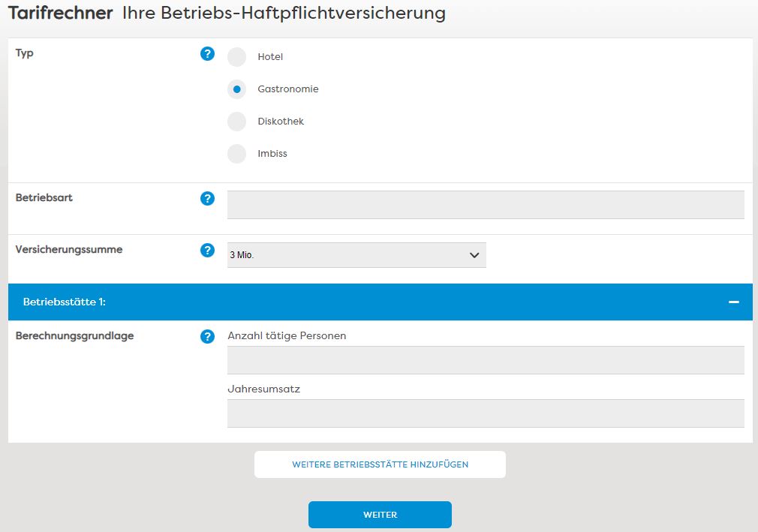Click the Tarifrechner heading text
The width and height of the screenshot is (758, 532).
click(x=61, y=13)
